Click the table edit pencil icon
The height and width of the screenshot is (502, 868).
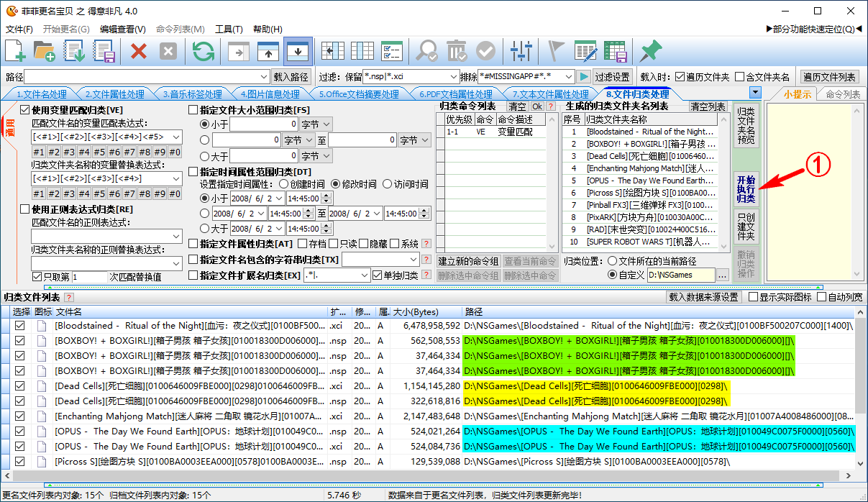click(585, 51)
